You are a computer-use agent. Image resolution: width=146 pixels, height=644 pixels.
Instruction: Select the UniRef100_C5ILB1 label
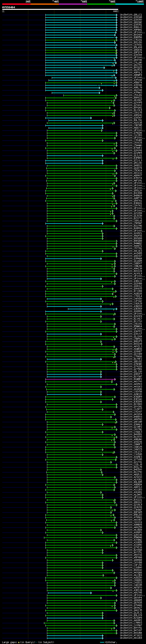(x=131, y=95)
